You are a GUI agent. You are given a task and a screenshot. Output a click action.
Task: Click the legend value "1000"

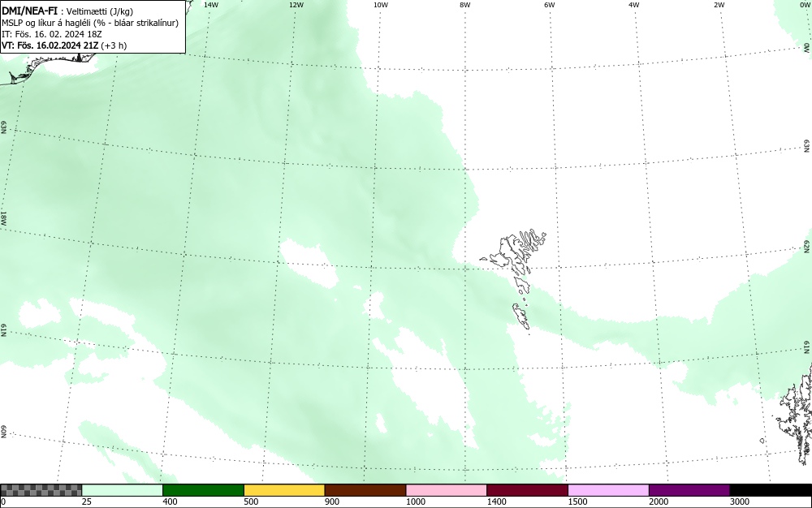click(415, 502)
